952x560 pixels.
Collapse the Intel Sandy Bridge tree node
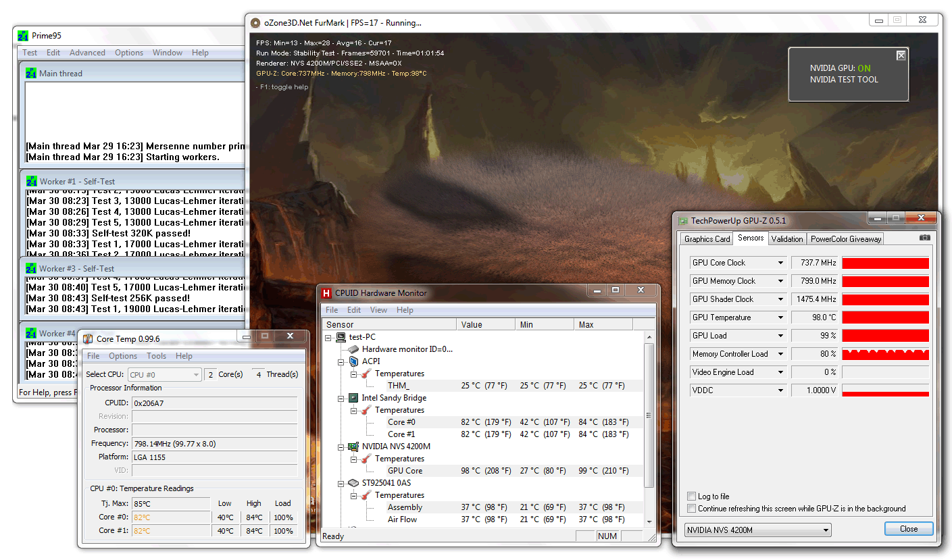point(341,398)
